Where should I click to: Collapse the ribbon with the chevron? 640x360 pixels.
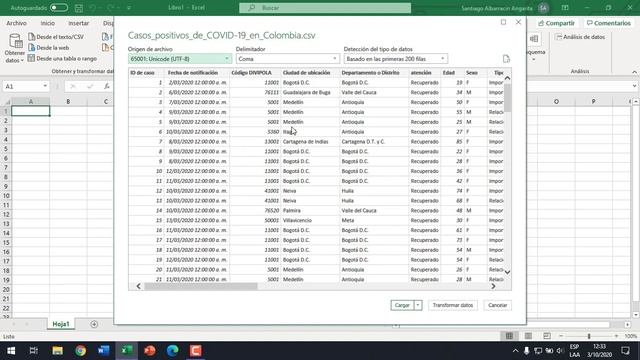click(634, 72)
